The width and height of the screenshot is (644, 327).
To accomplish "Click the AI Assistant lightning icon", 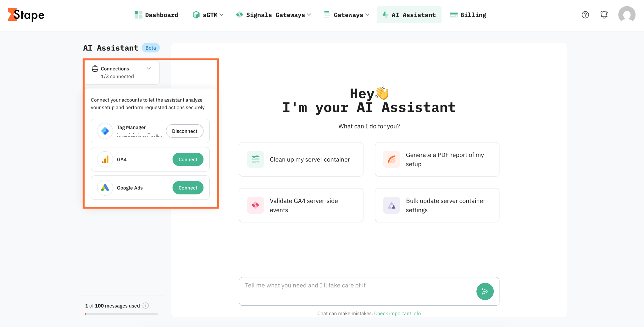I will coord(385,14).
